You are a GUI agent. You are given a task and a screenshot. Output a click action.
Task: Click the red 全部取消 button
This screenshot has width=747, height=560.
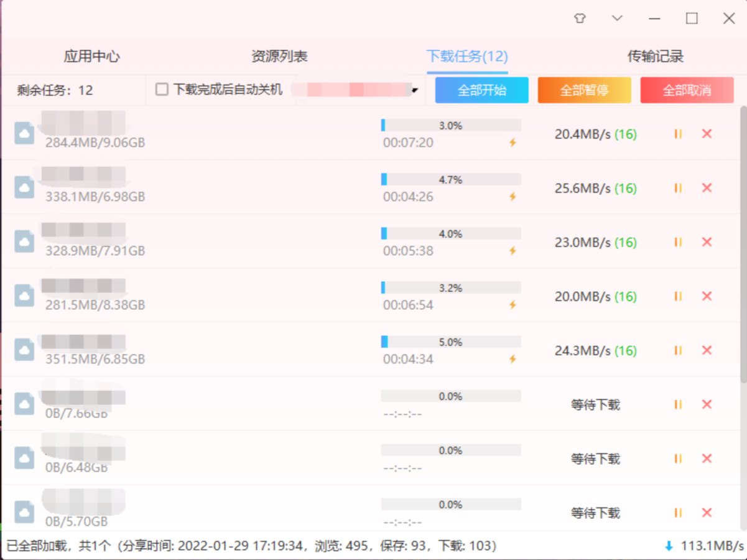pyautogui.click(x=687, y=90)
